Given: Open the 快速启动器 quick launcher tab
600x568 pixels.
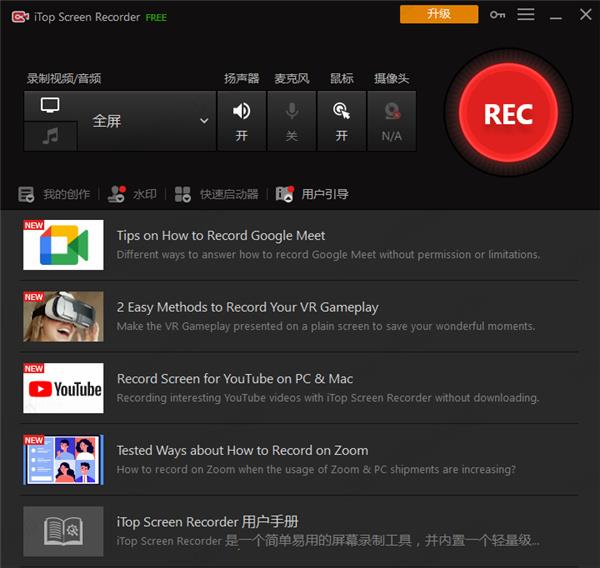Looking at the screenshot, I should tap(217, 194).
